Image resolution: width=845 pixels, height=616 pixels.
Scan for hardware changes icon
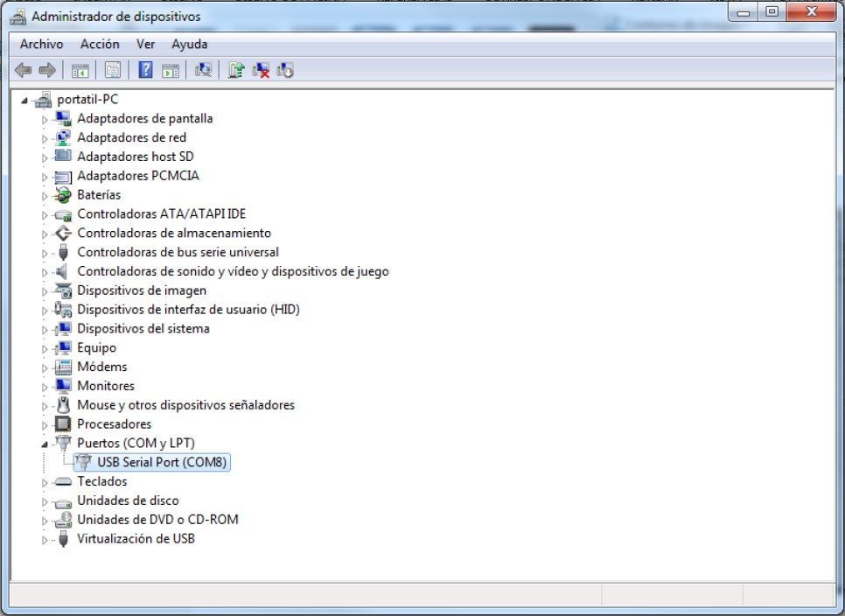coord(203,70)
